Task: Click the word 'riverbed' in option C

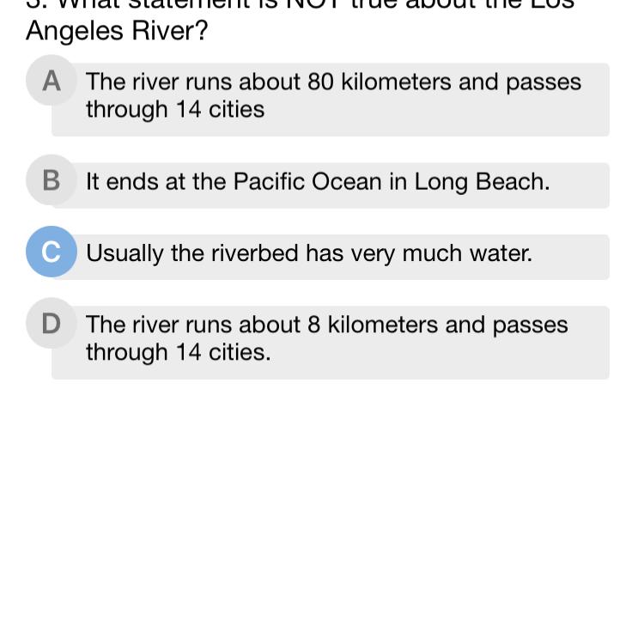Action: (x=255, y=253)
